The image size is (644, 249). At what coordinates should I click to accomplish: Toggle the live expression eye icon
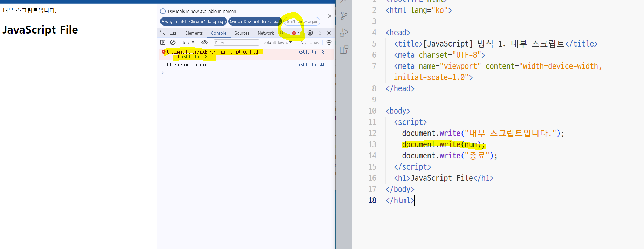point(205,42)
